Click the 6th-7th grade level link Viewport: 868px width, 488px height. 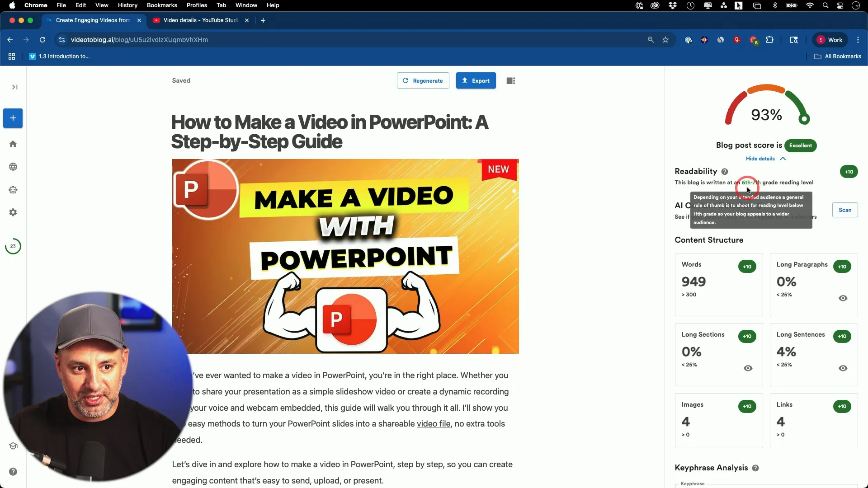click(x=751, y=183)
